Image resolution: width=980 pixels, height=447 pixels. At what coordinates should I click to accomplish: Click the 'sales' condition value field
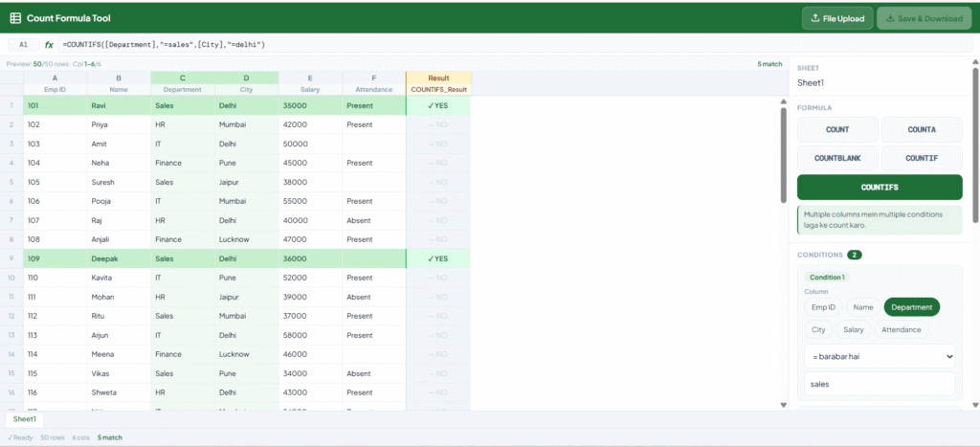(x=880, y=384)
